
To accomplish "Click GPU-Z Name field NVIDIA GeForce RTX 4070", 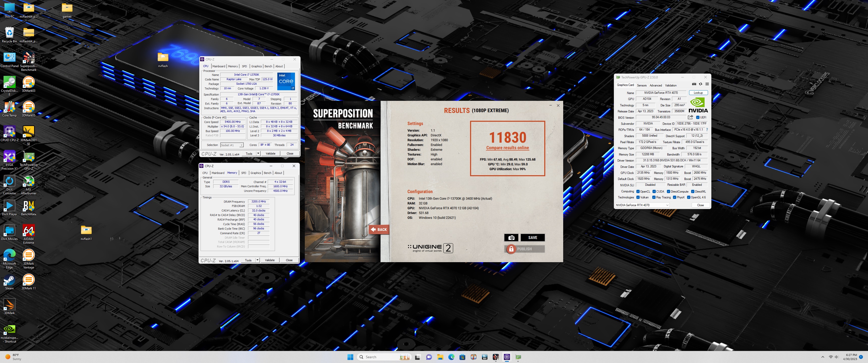I will coord(661,93).
